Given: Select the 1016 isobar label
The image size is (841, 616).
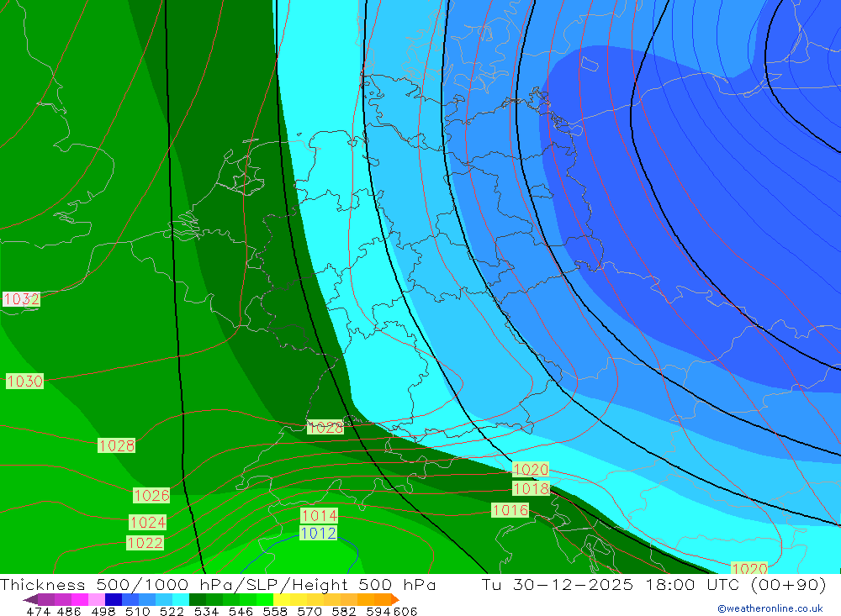Looking at the screenshot, I should [x=510, y=510].
